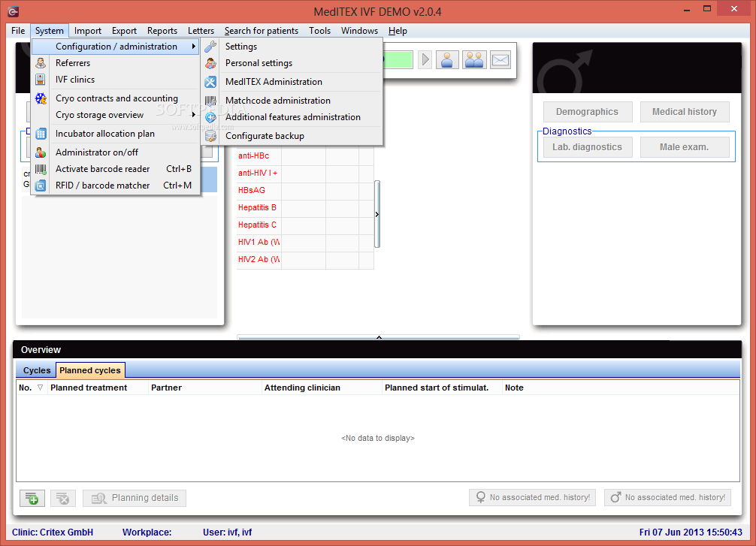Click the HIV2 Ab row label
756x546 pixels.
259,259
